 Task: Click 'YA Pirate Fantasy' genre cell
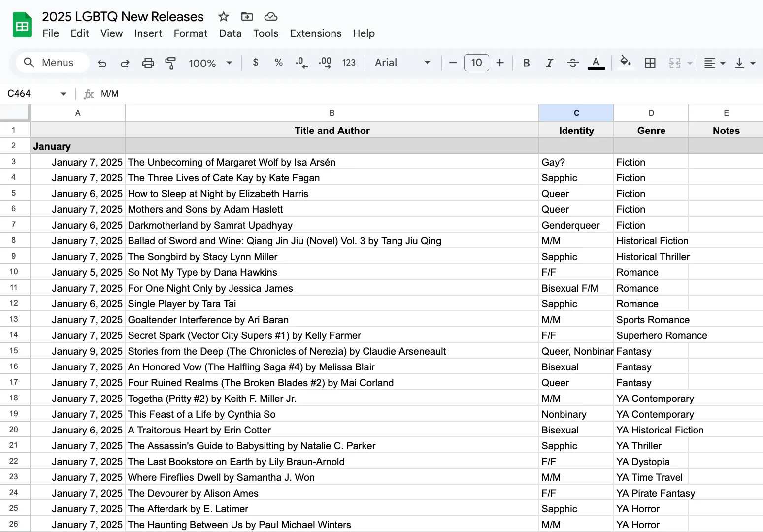[651, 493]
